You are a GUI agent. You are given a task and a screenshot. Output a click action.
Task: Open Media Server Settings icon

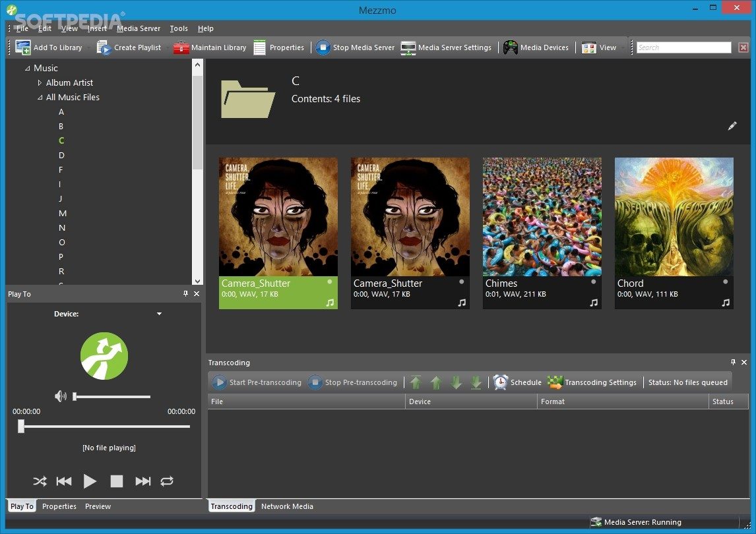click(408, 47)
